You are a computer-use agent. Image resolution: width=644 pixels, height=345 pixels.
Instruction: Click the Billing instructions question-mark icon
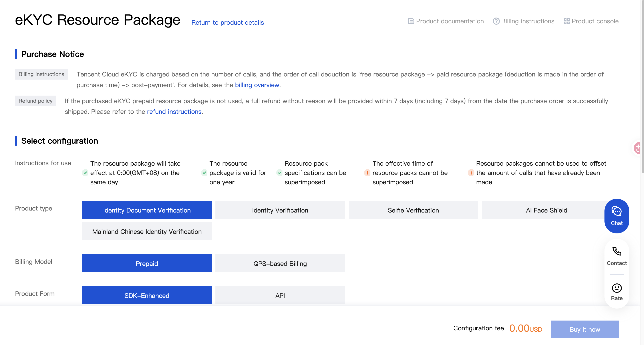click(x=496, y=21)
